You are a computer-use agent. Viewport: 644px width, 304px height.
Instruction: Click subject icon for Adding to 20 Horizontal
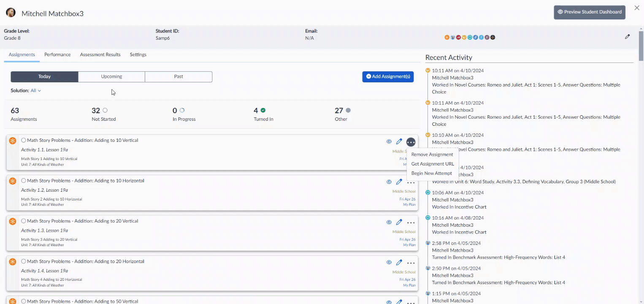[x=13, y=262]
